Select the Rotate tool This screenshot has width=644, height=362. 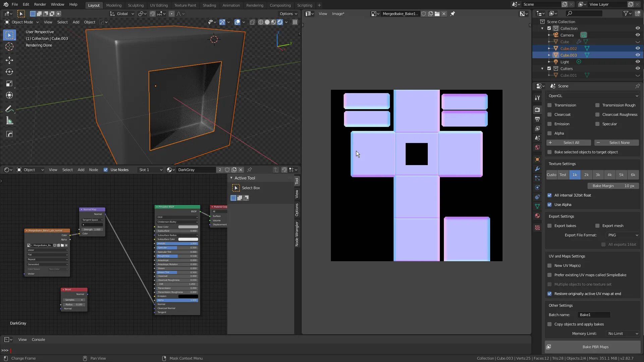9,72
